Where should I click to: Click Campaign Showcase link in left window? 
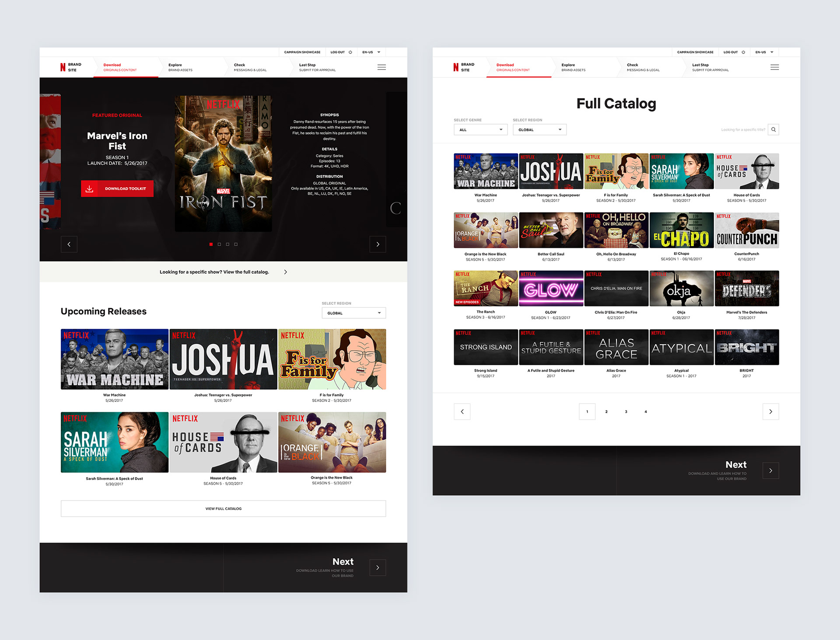coord(302,52)
